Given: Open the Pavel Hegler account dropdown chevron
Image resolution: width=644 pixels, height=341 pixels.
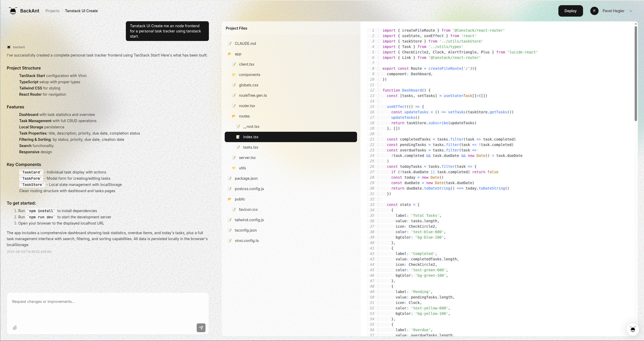Looking at the screenshot, I should point(631,11).
